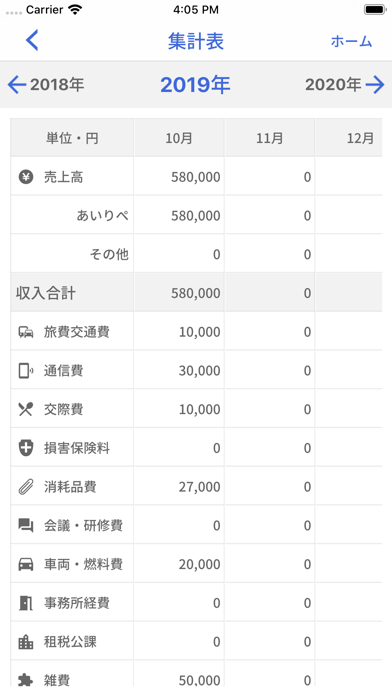This screenshot has width=392, height=696.
Task: Tap the yen icon beside 売上高
Action: click(x=26, y=177)
